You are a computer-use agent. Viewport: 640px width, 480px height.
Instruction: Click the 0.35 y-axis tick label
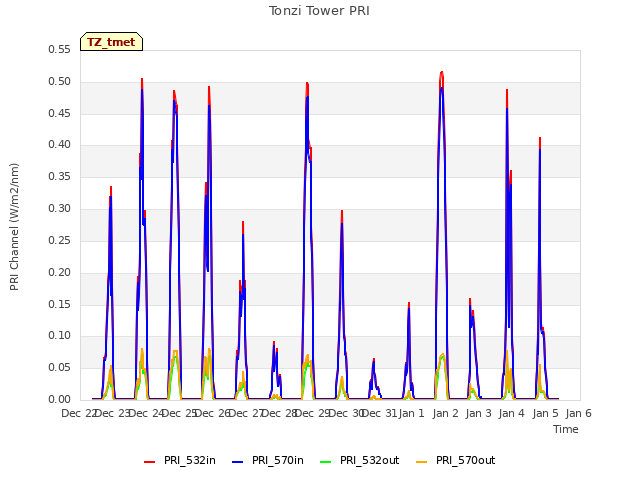pos(59,176)
